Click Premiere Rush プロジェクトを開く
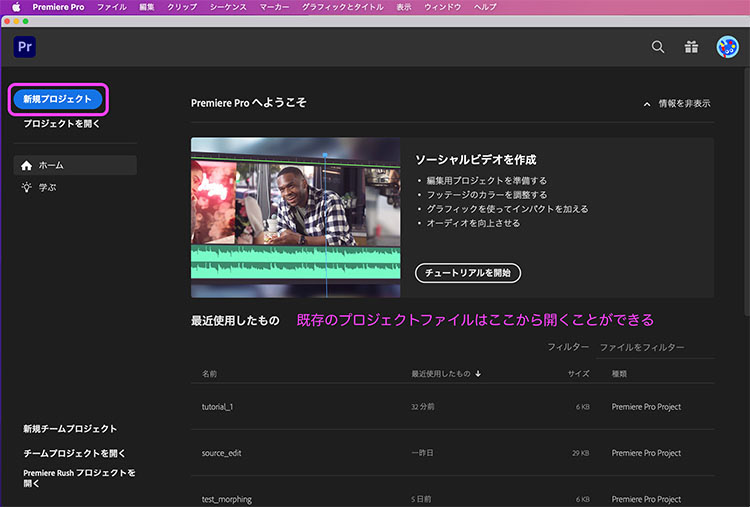The height and width of the screenshot is (507, 750). (79, 478)
